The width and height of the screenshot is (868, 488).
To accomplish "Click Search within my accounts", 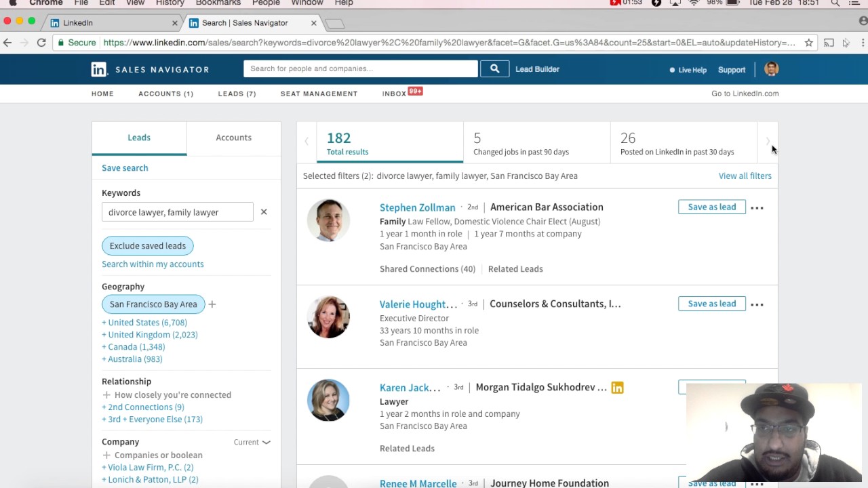I will point(153,264).
